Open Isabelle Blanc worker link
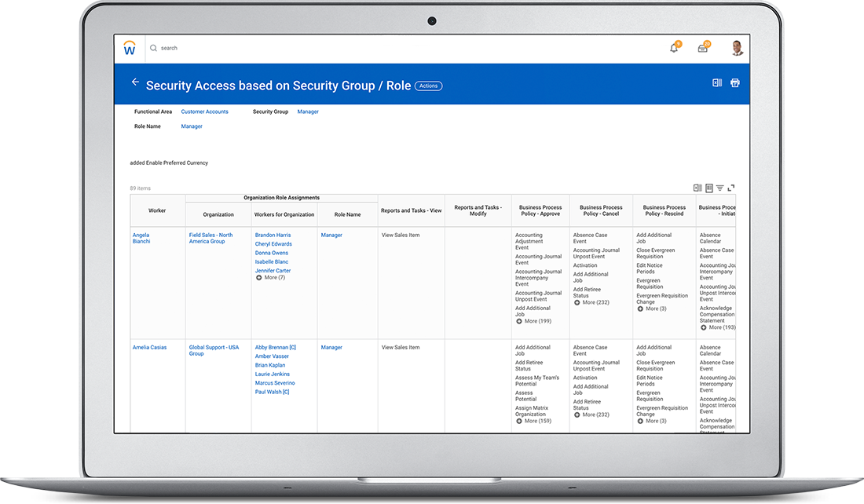864x504 pixels. (271, 261)
